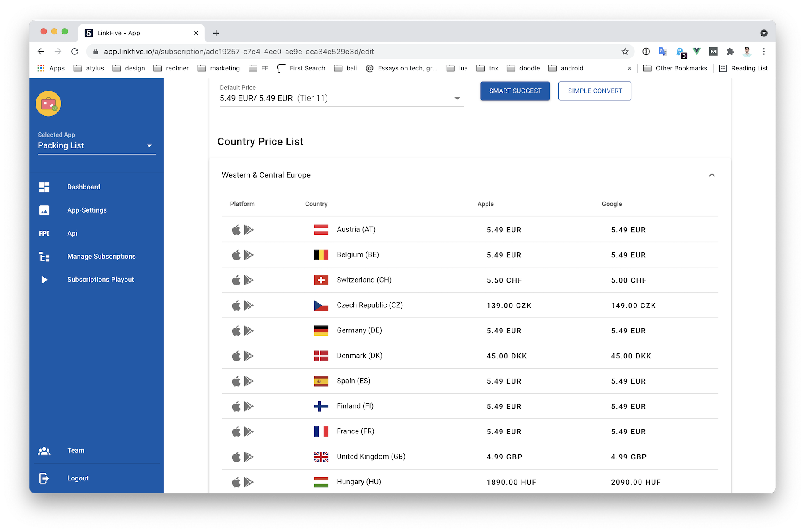Click Apple price 45.00 DKK
805x532 pixels.
point(507,356)
